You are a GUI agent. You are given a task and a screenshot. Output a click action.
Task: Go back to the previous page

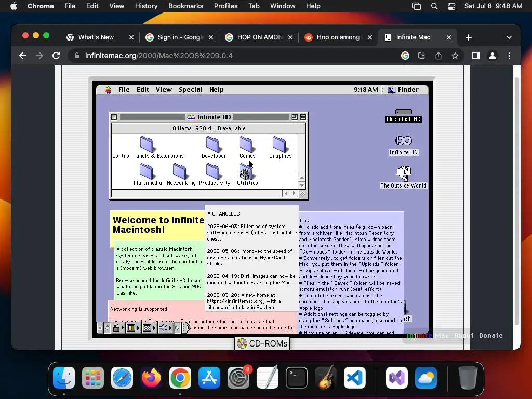click(x=23, y=56)
